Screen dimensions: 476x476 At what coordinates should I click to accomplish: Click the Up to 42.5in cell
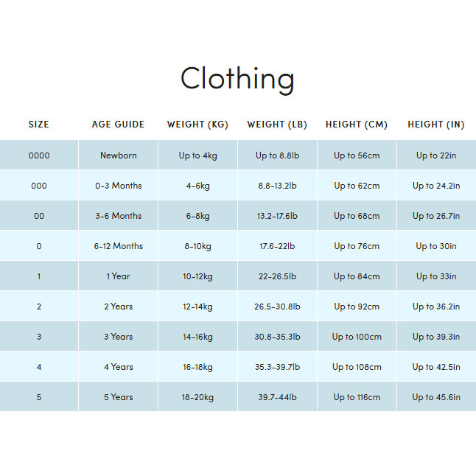[436, 367]
